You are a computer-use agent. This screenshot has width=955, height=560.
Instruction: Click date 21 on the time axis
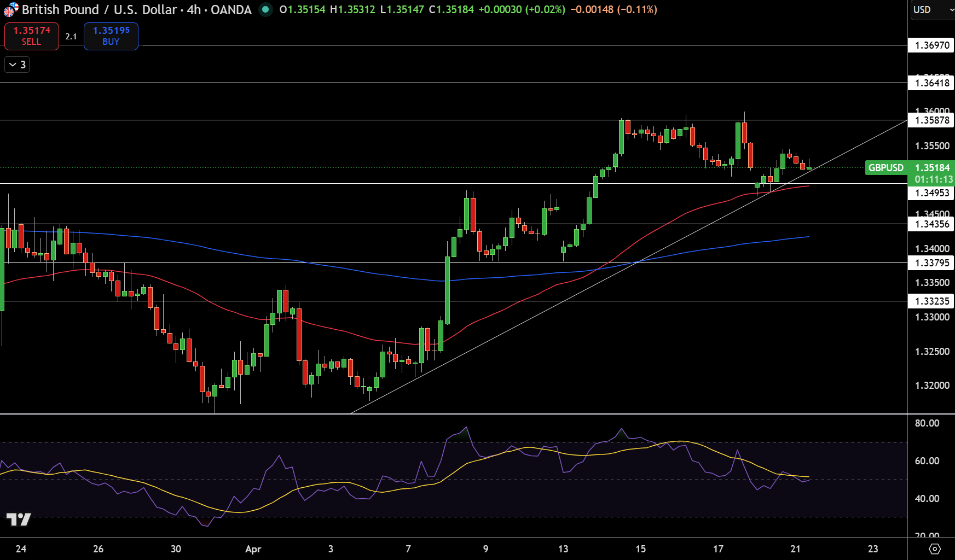point(796,549)
